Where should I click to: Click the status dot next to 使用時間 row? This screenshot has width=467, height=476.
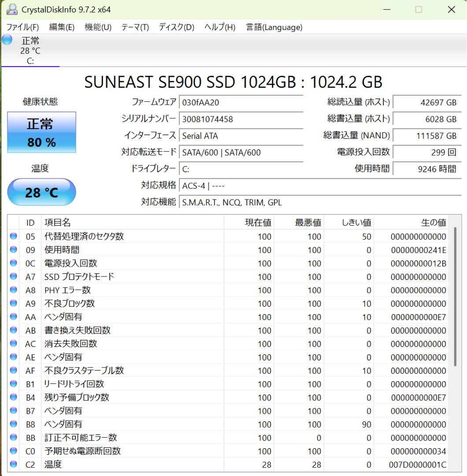pos(13,250)
